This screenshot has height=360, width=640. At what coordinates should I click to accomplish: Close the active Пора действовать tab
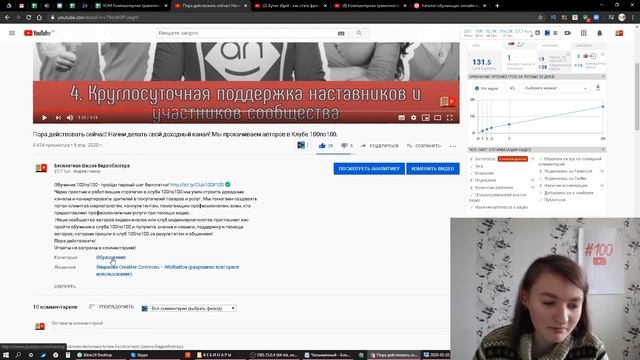[x=245, y=6]
